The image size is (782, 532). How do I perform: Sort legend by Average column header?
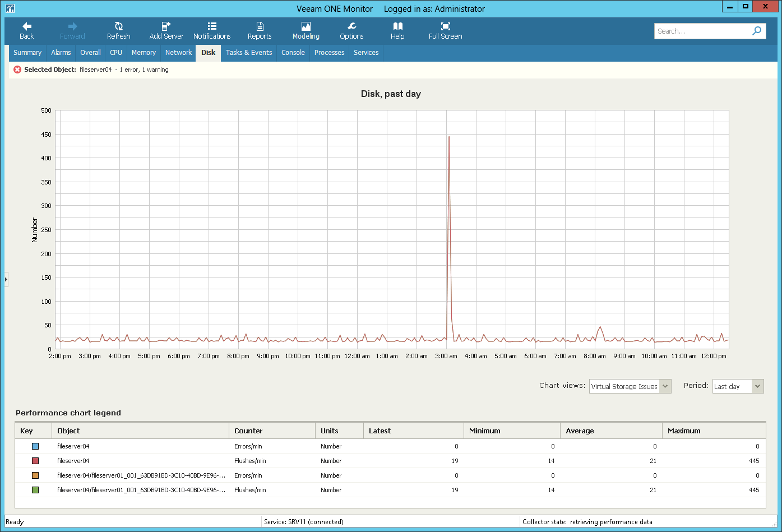point(611,431)
